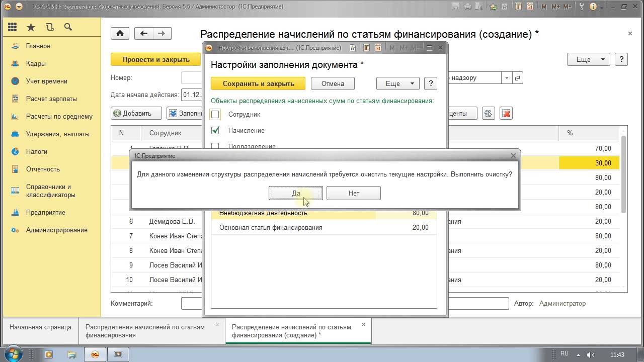Go to the home page icon
The width and height of the screenshot is (644, 362).
point(120,34)
